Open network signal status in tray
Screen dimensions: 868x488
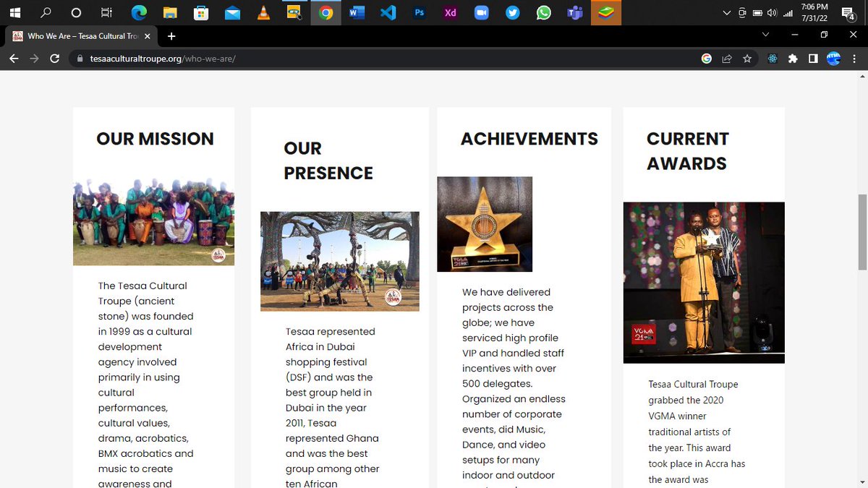coord(788,13)
